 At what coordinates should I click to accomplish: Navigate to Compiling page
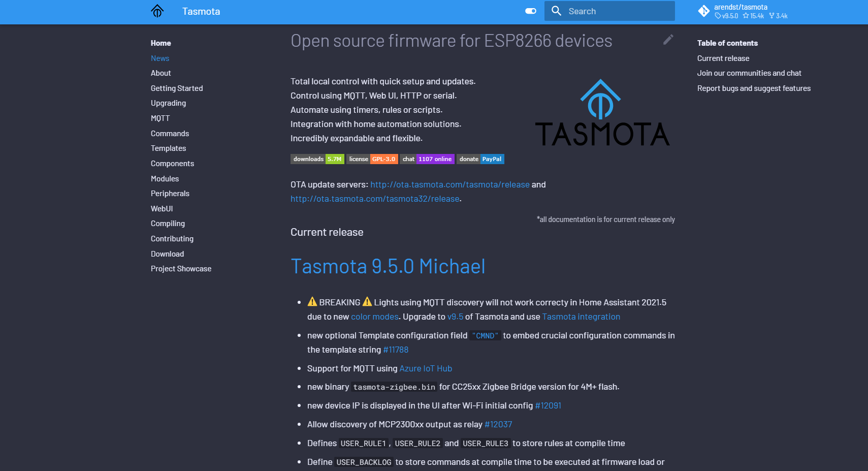168,224
